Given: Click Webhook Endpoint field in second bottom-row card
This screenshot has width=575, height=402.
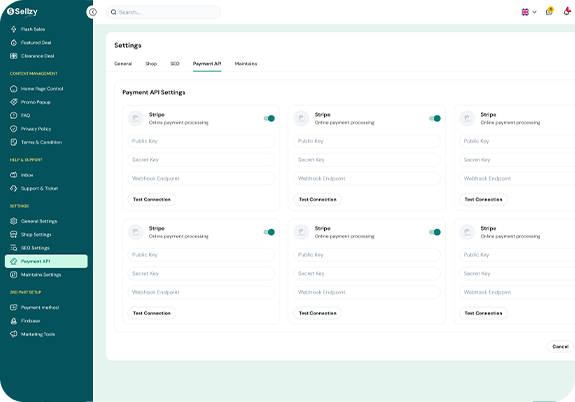Looking at the screenshot, I should 367,292.
